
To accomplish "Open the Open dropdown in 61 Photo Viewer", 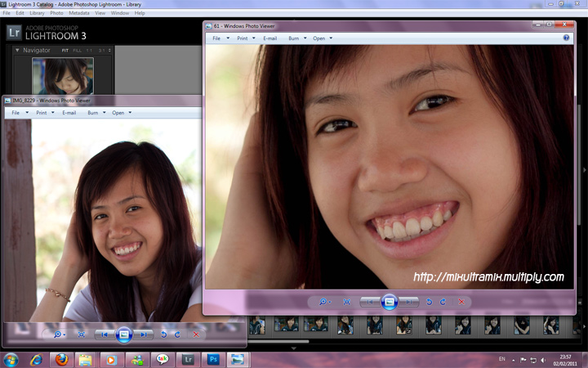I will point(323,38).
